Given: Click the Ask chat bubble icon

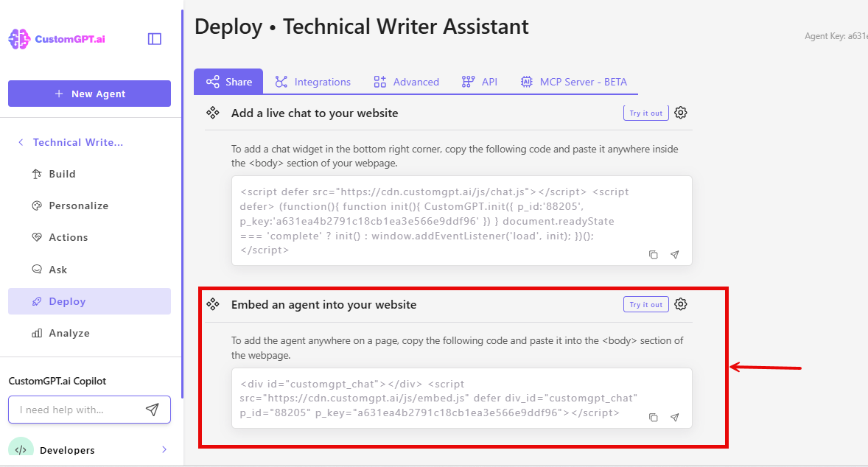Looking at the screenshot, I should 37,270.
